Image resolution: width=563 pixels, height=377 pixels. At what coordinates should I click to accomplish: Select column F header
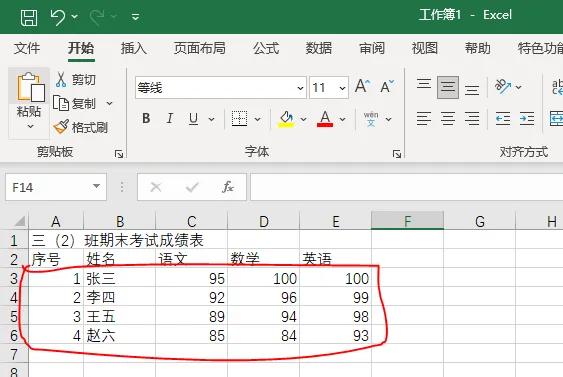pyautogui.click(x=408, y=220)
